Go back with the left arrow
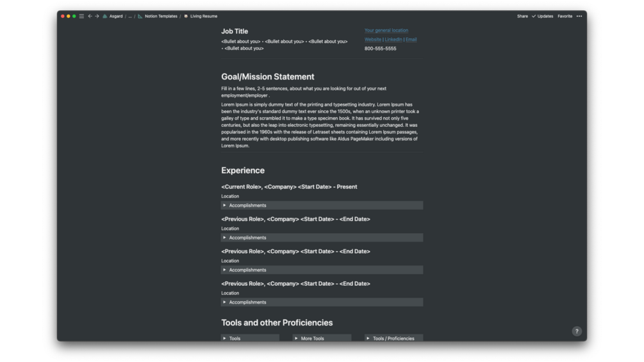644x362 pixels. 90,16
